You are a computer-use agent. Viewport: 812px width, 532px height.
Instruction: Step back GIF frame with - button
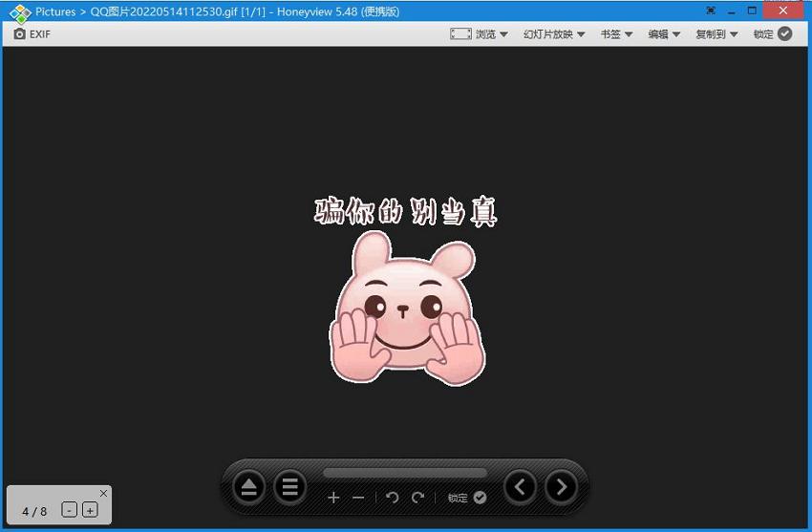tap(70, 510)
